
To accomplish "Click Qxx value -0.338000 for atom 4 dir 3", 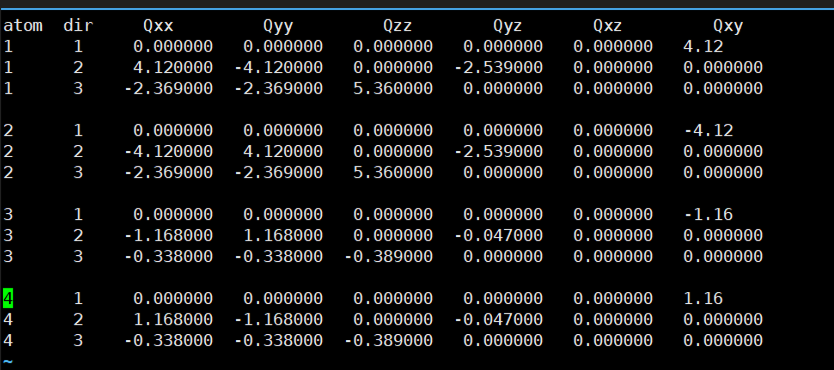I will (x=168, y=340).
